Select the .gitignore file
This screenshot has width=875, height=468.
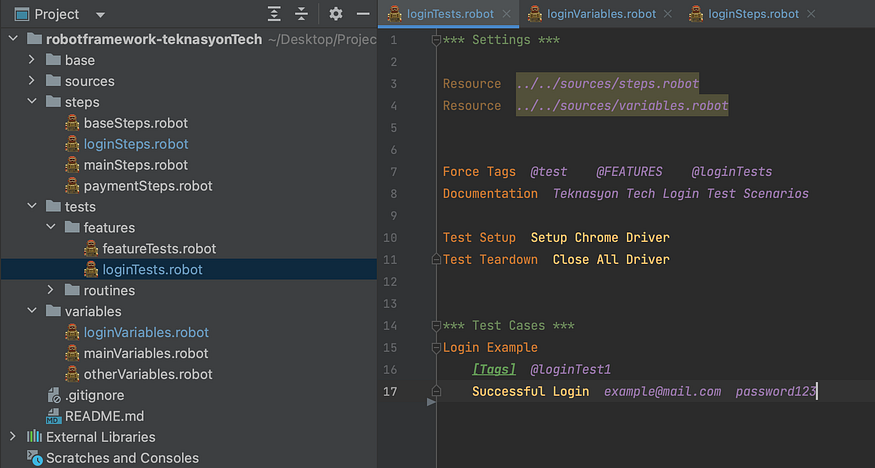click(x=93, y=395)
